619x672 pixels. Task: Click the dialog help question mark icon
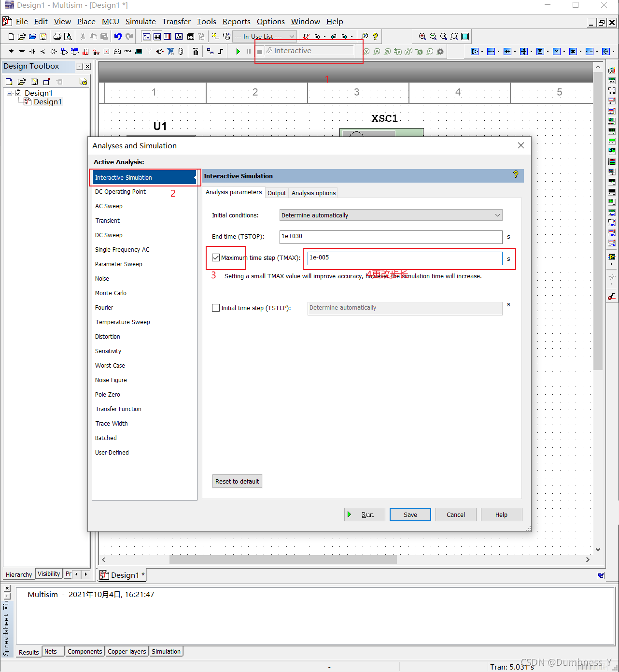click(x=516, y=174)
